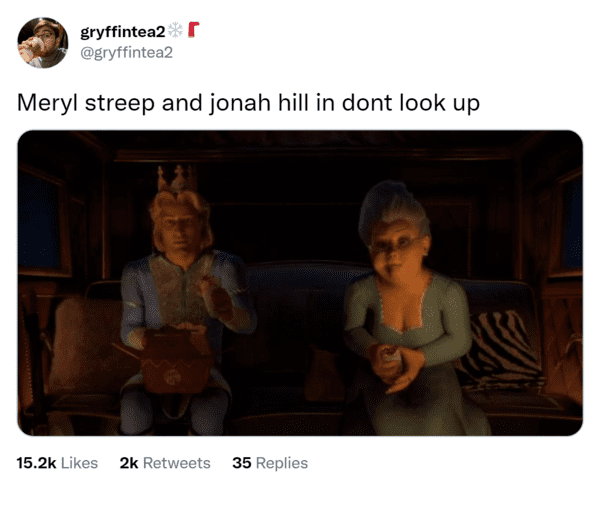Screen dimensions: 600x506
Task: View the 15.2k Likes list
Action: click(x=57, y=463)
